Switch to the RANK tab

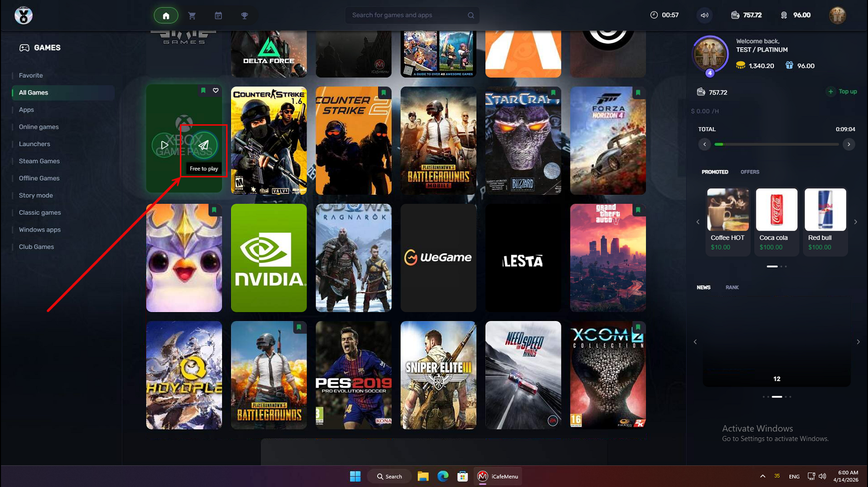[x=731, y=287]
